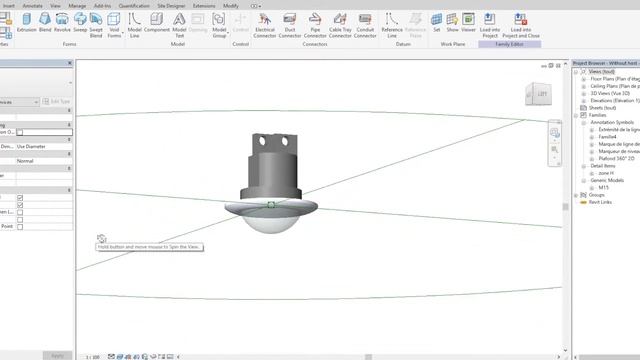Collapse the Views (tout) node
This screenshot has height=360, width=640.
tap(576, 72)
